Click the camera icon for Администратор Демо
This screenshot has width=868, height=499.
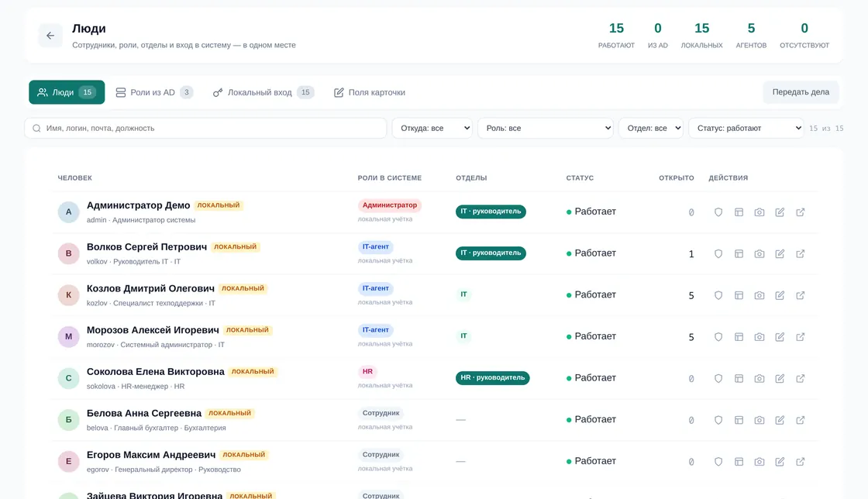point(759,212)
